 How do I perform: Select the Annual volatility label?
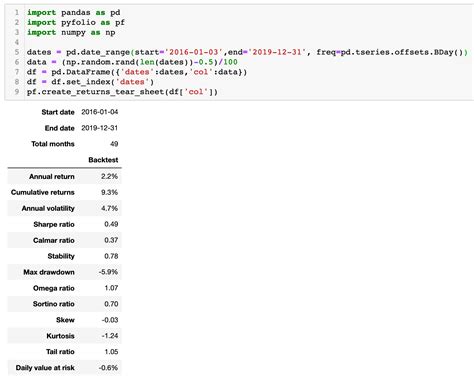pyautogui.click(x=48, y=208)
